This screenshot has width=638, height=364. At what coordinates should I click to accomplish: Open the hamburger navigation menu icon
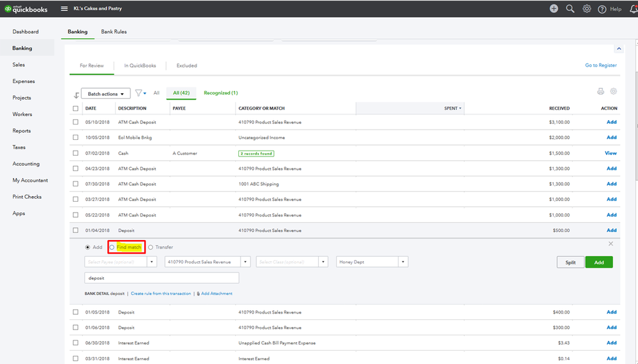64,9
